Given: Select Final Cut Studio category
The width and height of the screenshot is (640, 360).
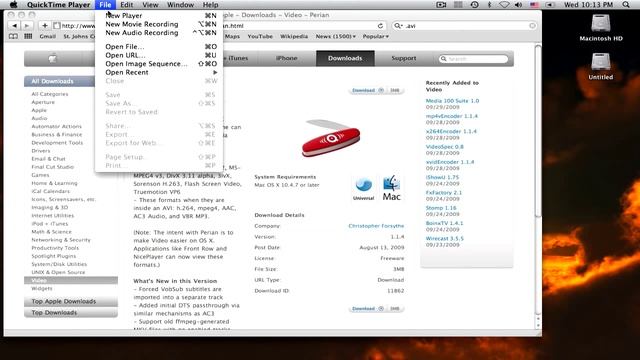Looking at the screenshot, I should [53, 167].
